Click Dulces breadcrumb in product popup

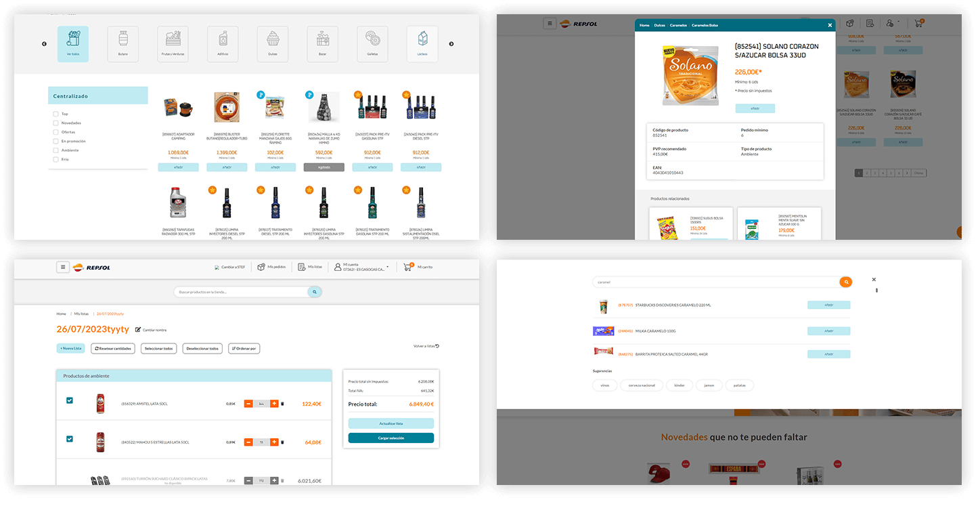pyautogui.click(x=659, y=25)
